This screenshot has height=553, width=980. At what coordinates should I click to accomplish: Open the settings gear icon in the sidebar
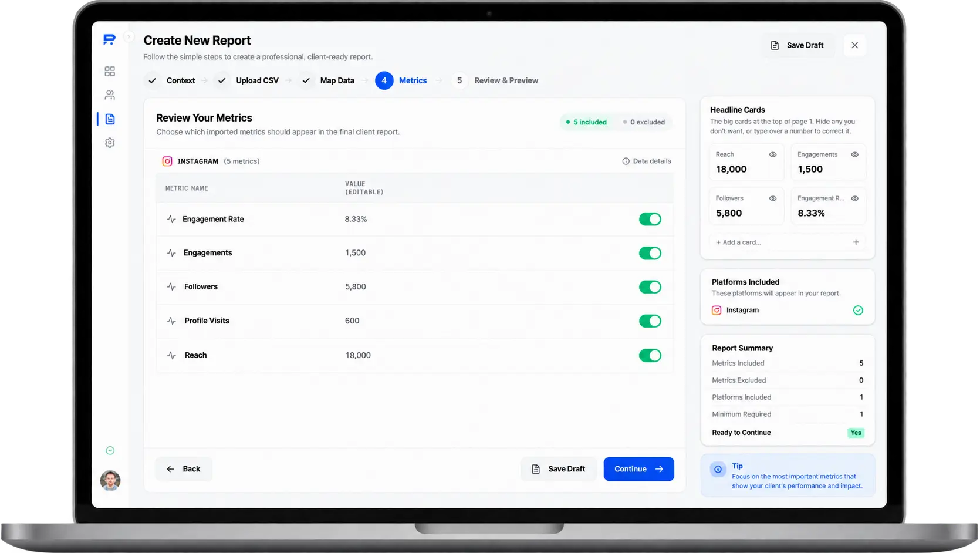[x=110, y=143]
